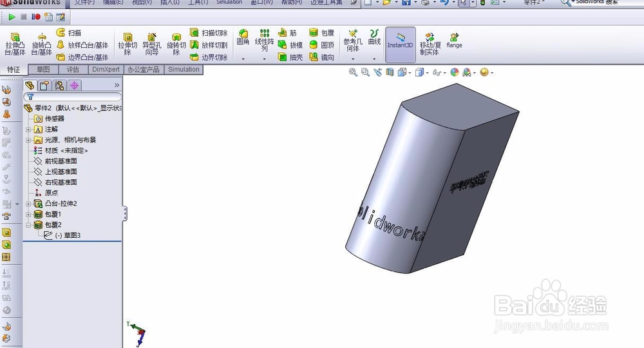Open the edit macro icon

61,17
